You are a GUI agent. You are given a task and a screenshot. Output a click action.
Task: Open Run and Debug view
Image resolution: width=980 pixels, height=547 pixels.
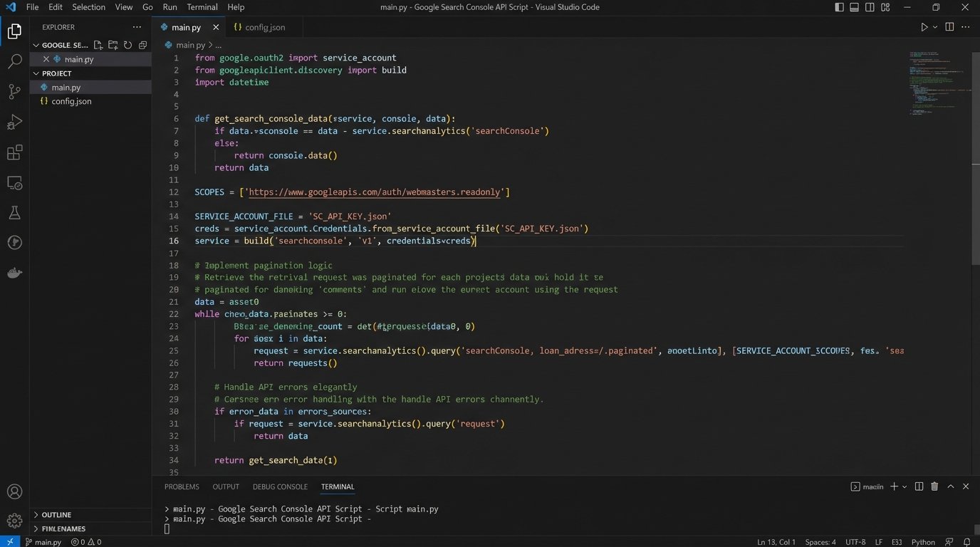pyautogui.click(x=14, y=123)
